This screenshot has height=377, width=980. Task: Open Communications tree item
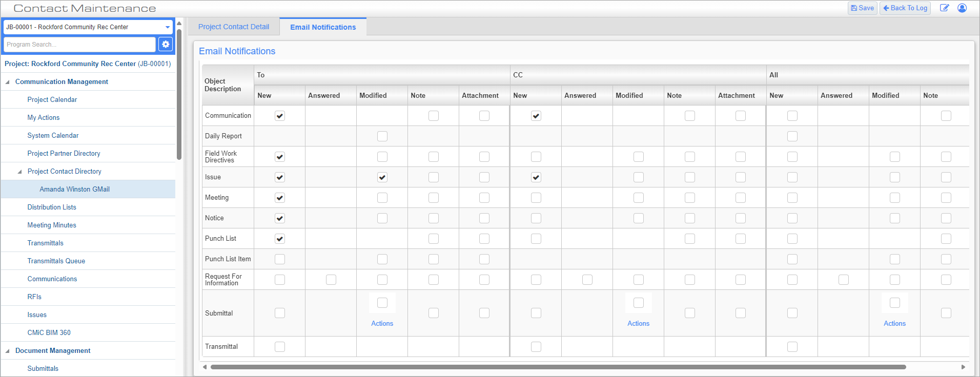(52, 279)
